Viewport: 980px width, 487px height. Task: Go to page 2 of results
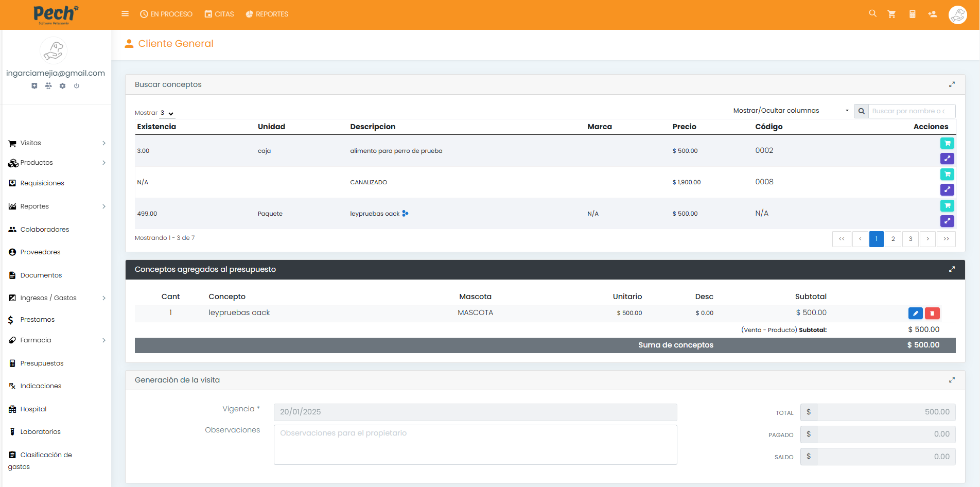[893, 239]
